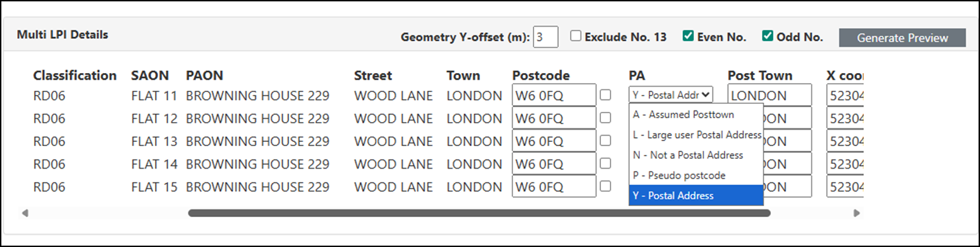Viewport: 980px width, 247px height.
Task: Tick the checkbox in the FLAT 15 row
Action: click(605, 186)
